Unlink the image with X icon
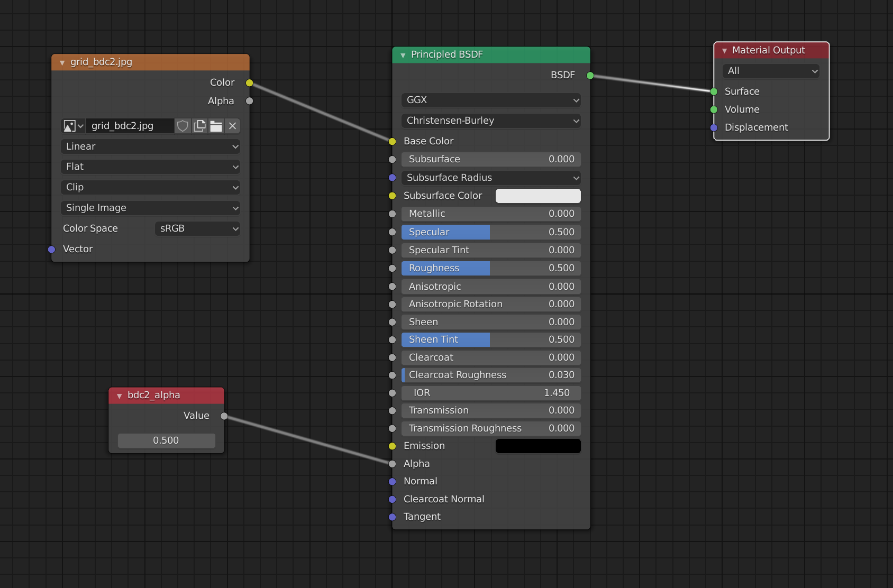The image size is (893, 588). point(232,126)
